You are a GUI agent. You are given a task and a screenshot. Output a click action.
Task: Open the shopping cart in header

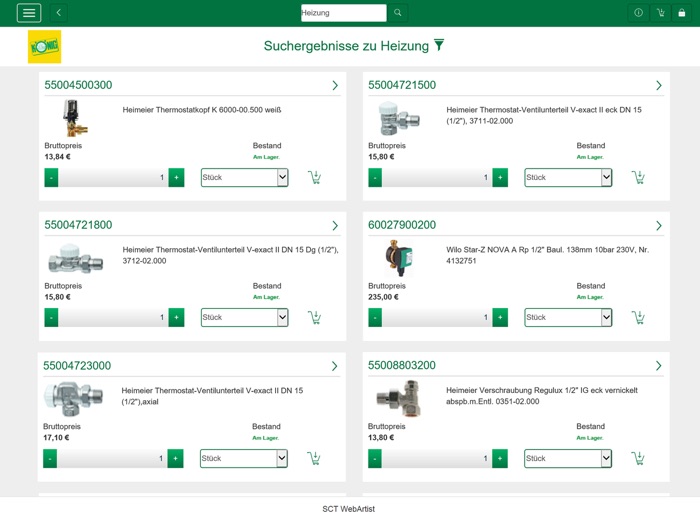click(x=660, y=13)
